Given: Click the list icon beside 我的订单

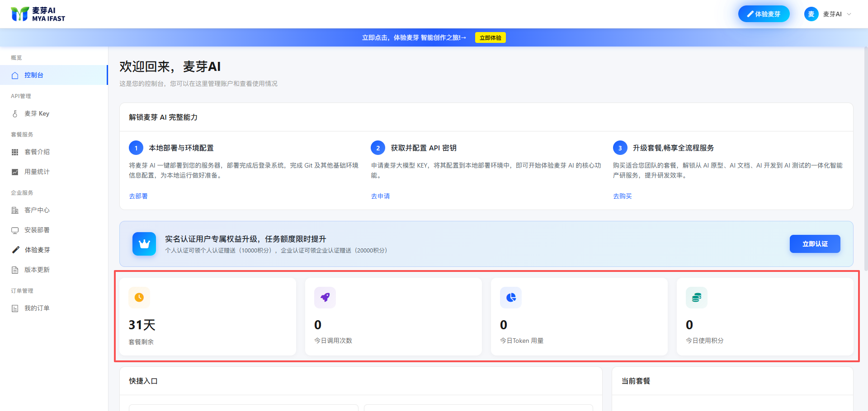Looking at the screenshot, I should click(15, 308).
